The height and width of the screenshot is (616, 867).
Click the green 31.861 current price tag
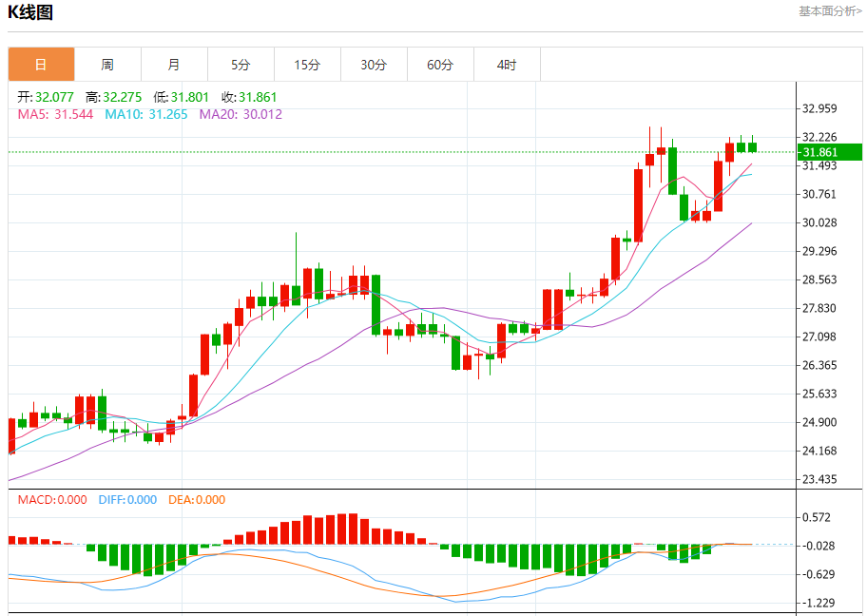(x=829, y=152)
